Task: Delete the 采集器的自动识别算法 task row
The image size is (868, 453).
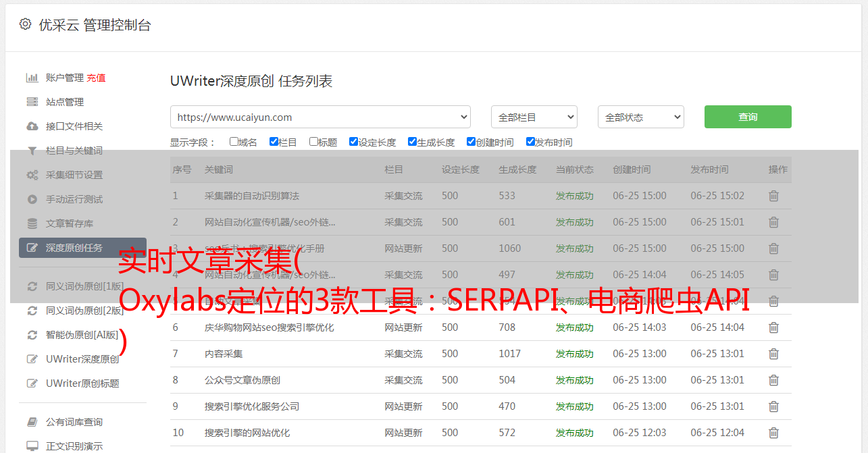Action: click(773, 196)
